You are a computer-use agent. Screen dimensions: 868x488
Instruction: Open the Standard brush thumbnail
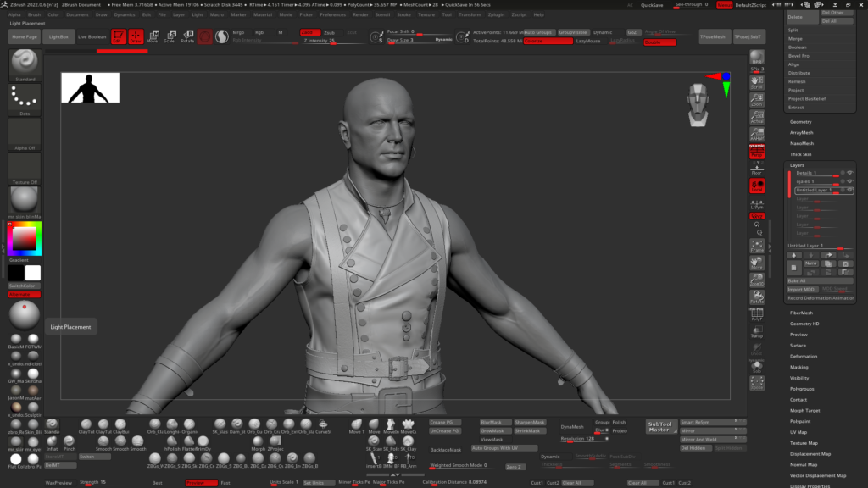(x=25, y=65)
